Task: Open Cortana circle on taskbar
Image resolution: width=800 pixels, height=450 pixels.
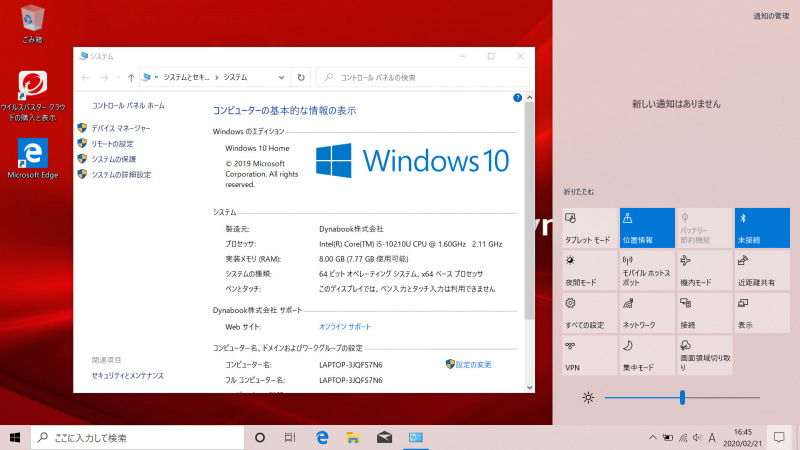Action: click(x=260, y=437)
